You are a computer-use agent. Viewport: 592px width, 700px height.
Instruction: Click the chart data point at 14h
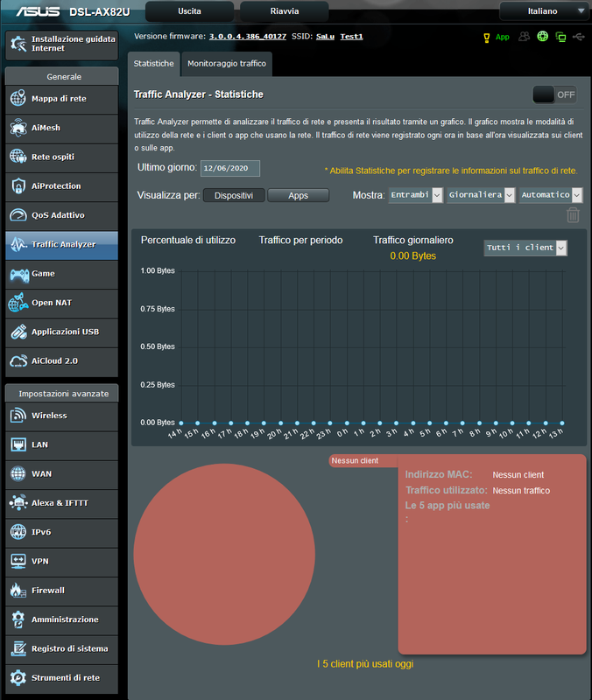coord(181,423)
